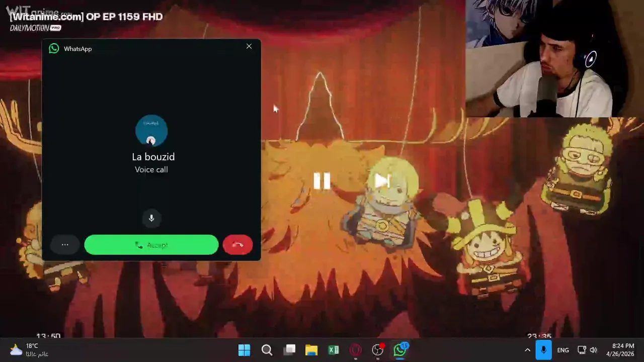
Task: Open Excel from the taskbar
Action: (334, 350)
